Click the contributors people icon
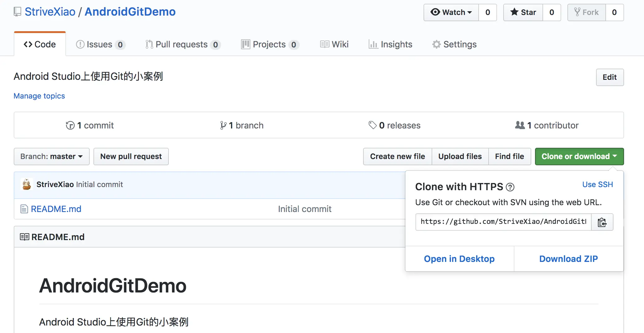Image resolution: width=644 pixels, height=333 pixels. [520, 125]
